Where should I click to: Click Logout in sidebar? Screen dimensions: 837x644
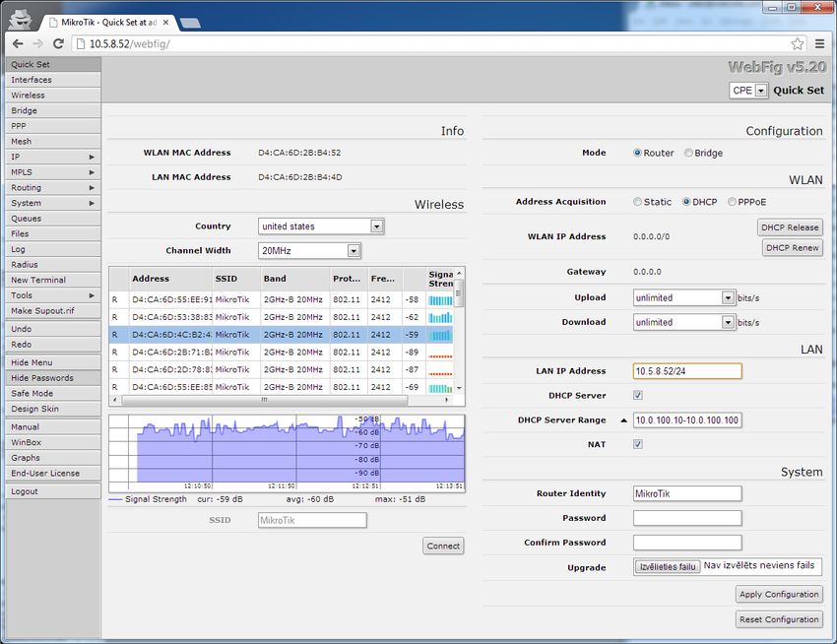[x=53, y=491]
